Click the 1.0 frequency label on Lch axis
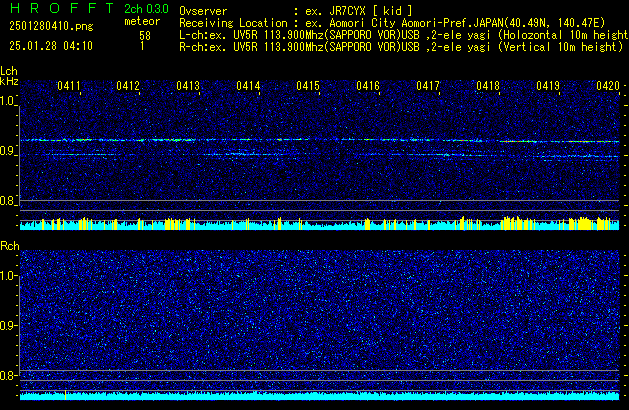The height and width of the screenshot is (410, 629). pos(7,101)
